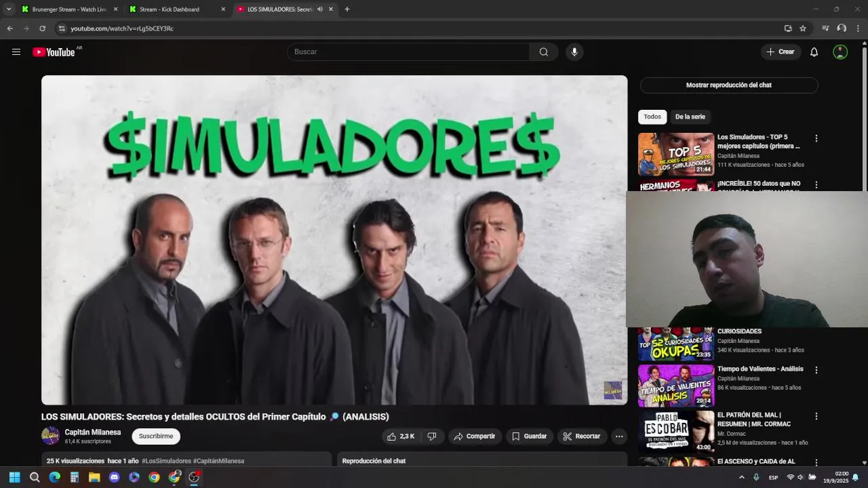Open the Chrome three-dot menu
Screen dimensions: 868x488
click(858, 28)
